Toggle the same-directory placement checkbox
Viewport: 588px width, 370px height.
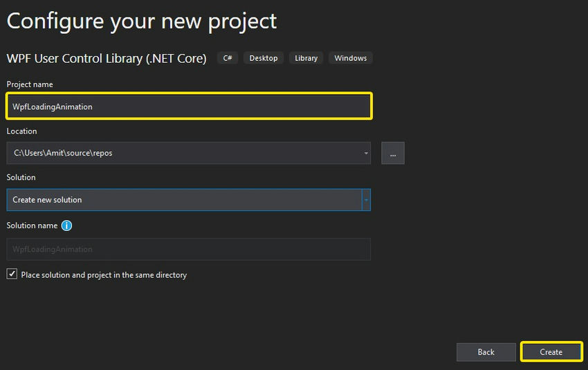pos(12,275)
